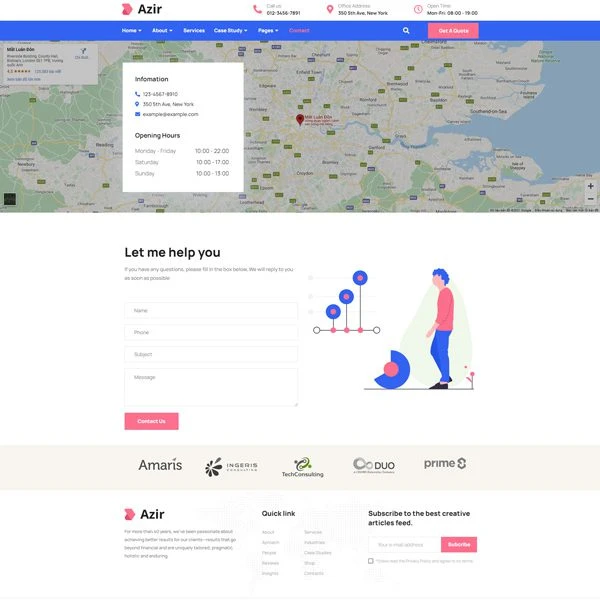This screenshot has width=600, height=600.
Task: Focus the Name input field
Action: point(211,311)
